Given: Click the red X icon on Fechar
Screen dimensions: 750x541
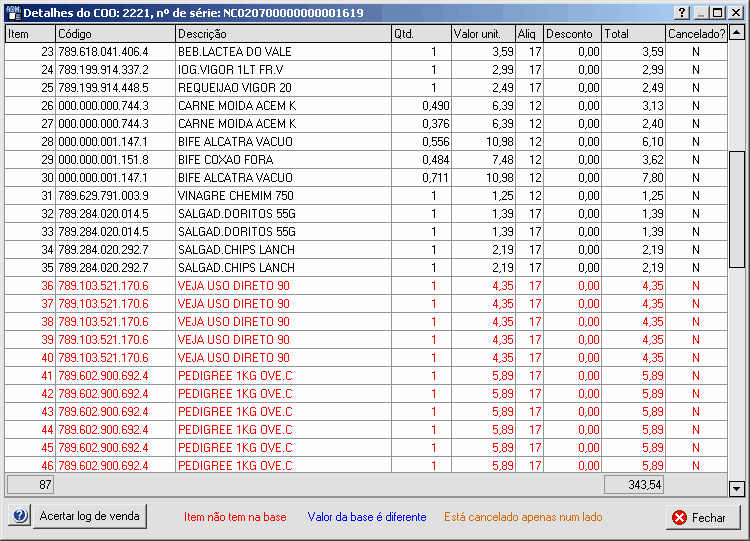Looking at the screenshot, I should (x=679, y=517).
